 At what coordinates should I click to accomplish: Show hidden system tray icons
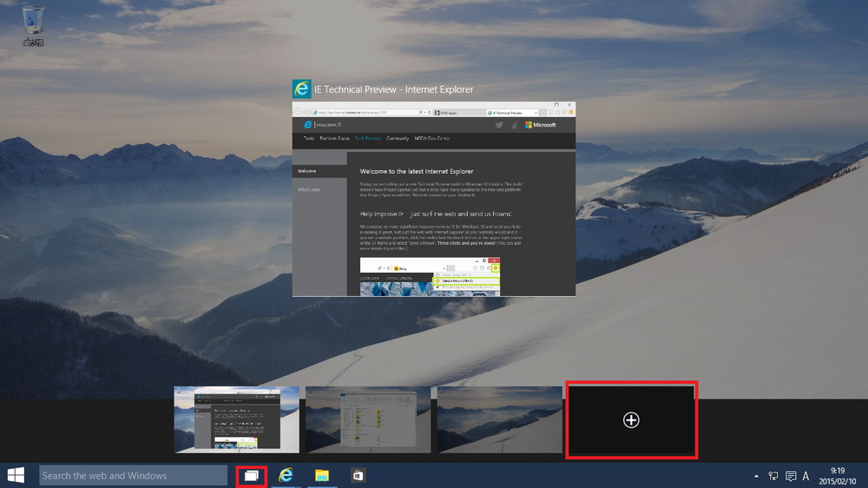[x=756, y=476]
